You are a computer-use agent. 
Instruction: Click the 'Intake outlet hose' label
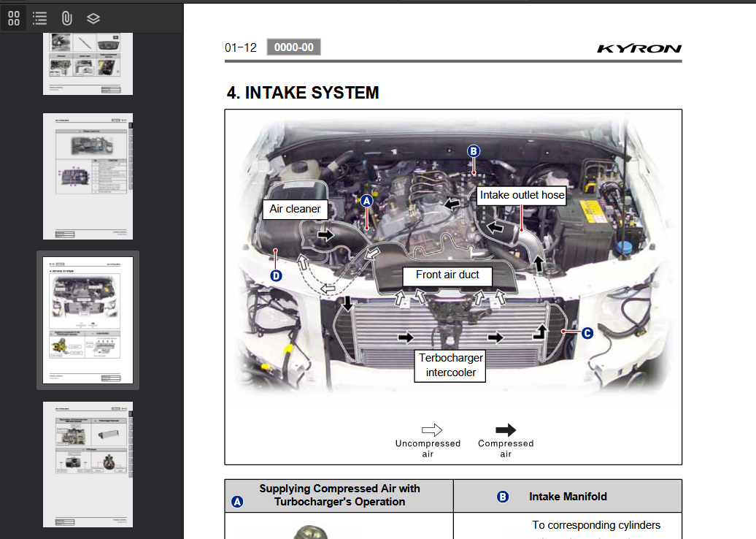[x=522, y=195]
